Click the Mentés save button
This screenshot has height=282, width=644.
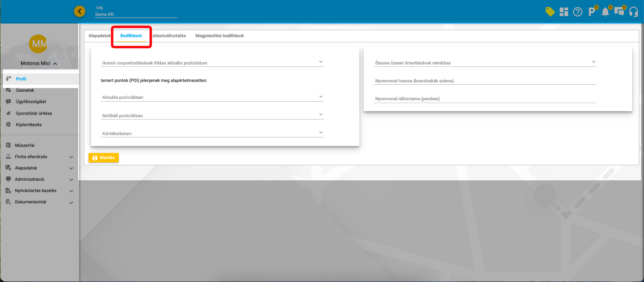point(104,158)
